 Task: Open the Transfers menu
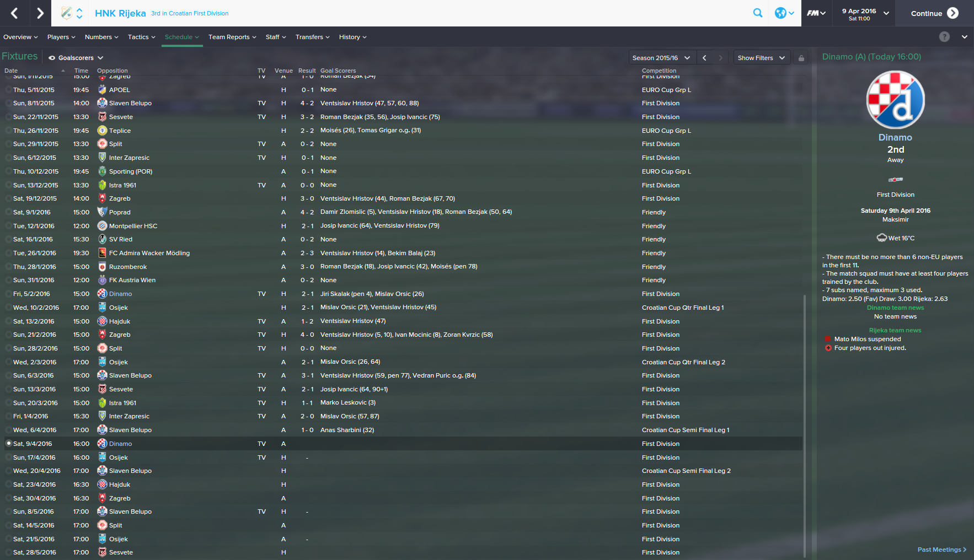coord(312,37)
